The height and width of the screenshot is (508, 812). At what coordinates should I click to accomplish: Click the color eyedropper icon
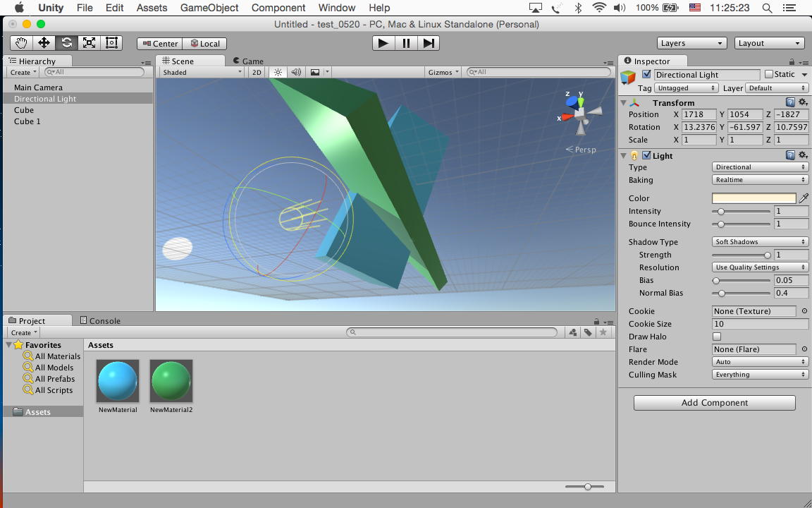point(804,198)
